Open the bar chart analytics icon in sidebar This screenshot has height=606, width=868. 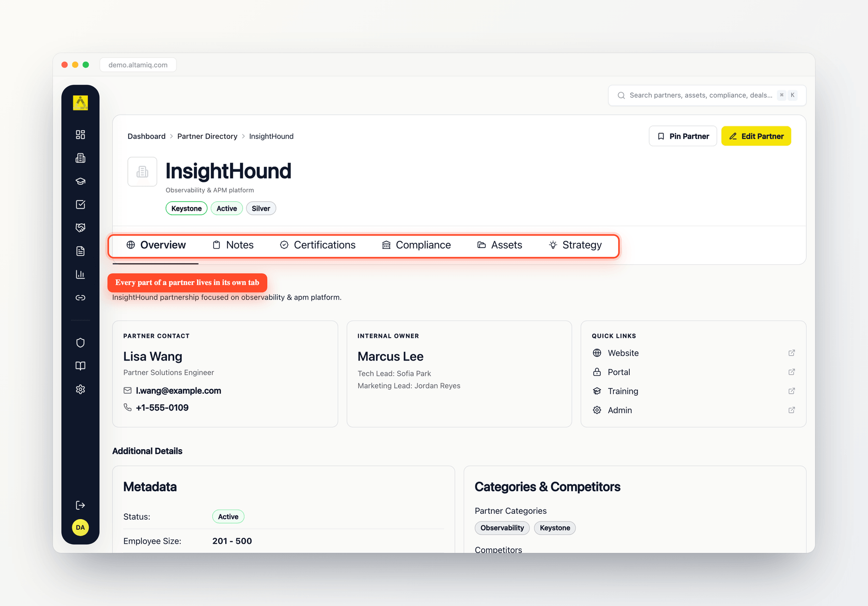81,275
